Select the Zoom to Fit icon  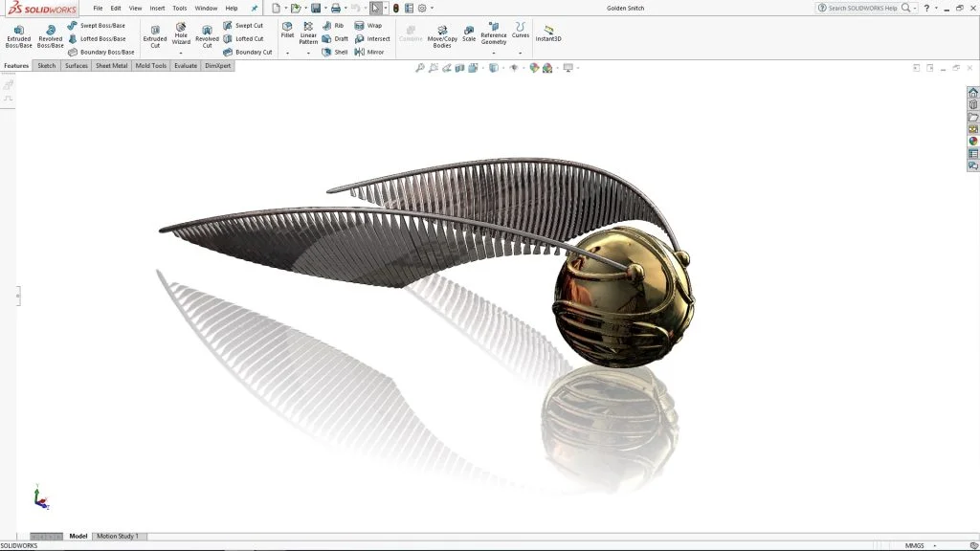421,67
